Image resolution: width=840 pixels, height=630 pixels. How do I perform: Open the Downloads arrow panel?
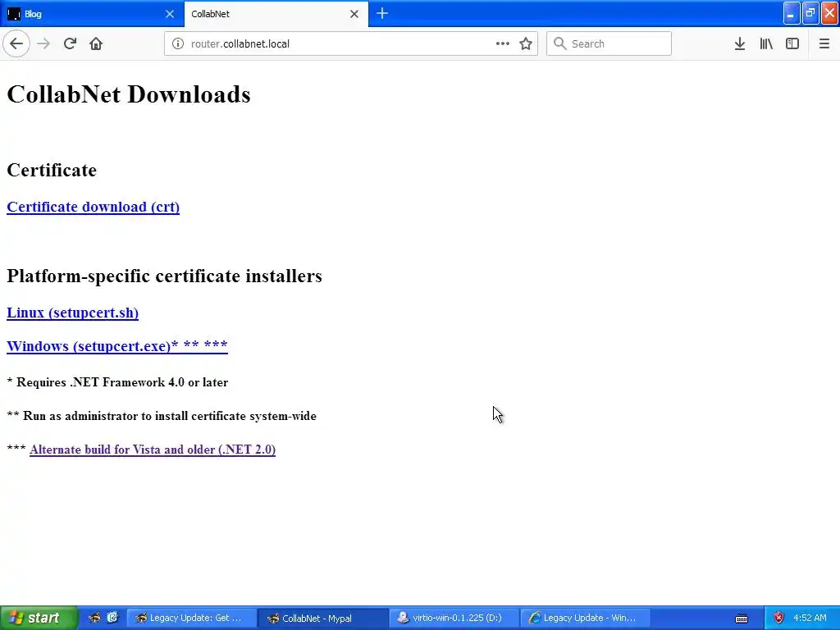pyautogui.click(x=740, y=43)
